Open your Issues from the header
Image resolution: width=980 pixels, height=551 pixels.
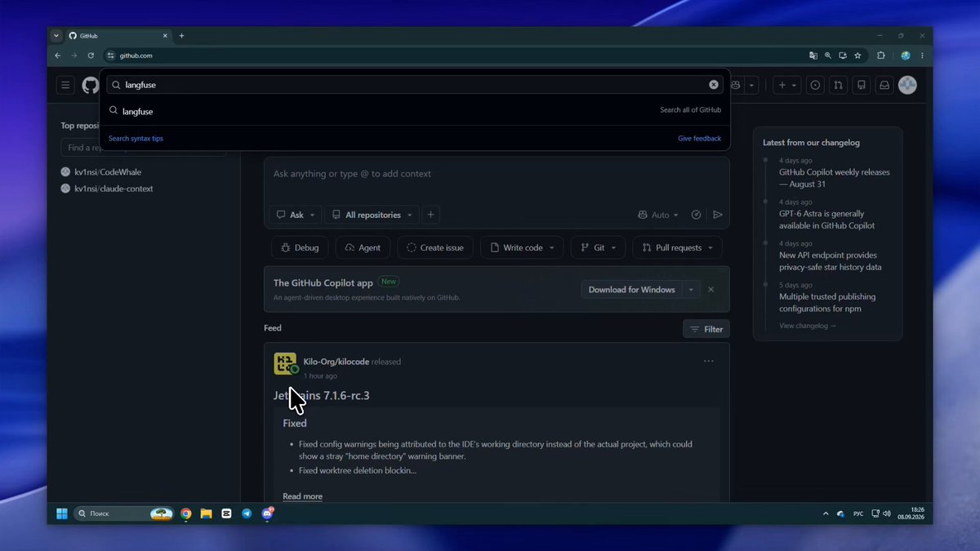[815, 85]
